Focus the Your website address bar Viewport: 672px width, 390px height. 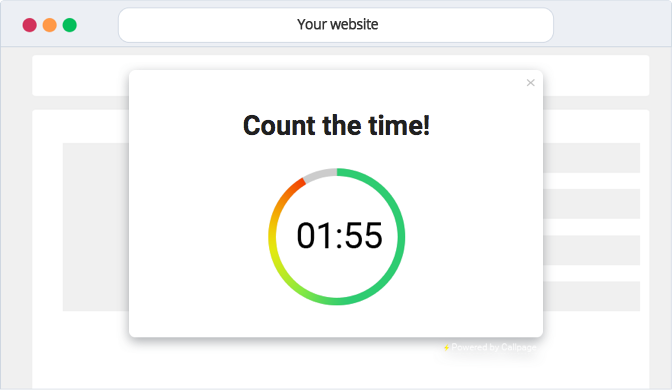pos(336,25)
